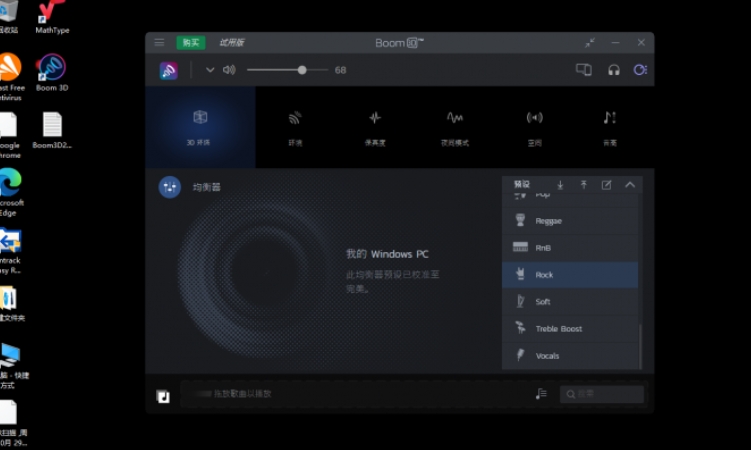This screenshot has width=751, height=450.
Task: Open the playlist icon in the bottom bar
Action: [x=541, y=394]
